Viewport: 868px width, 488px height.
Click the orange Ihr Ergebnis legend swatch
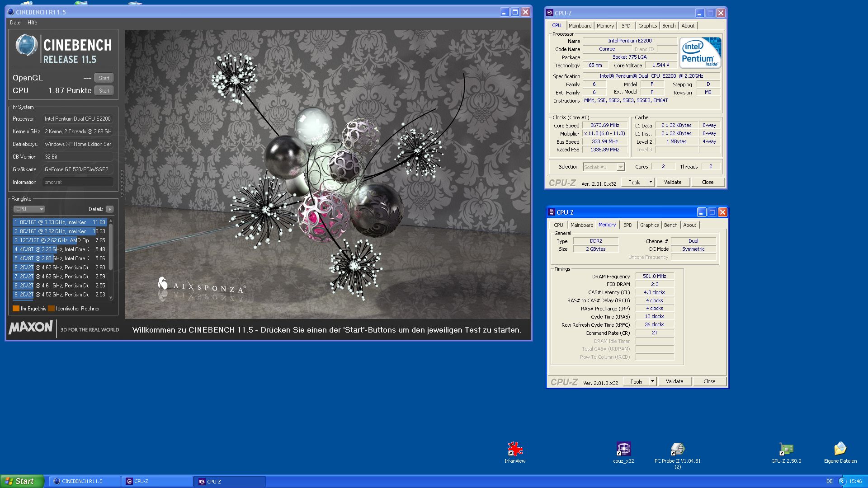coord(16,309)
